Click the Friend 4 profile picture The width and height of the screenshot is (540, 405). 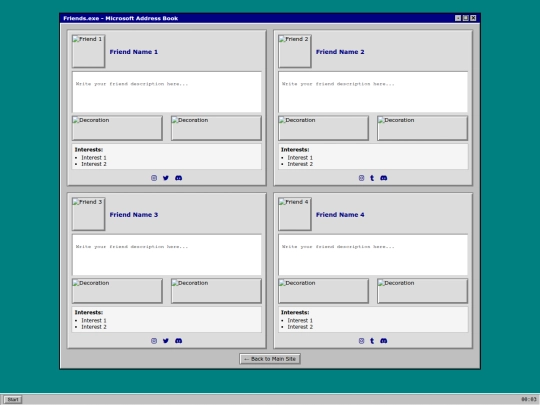point(295,214)
